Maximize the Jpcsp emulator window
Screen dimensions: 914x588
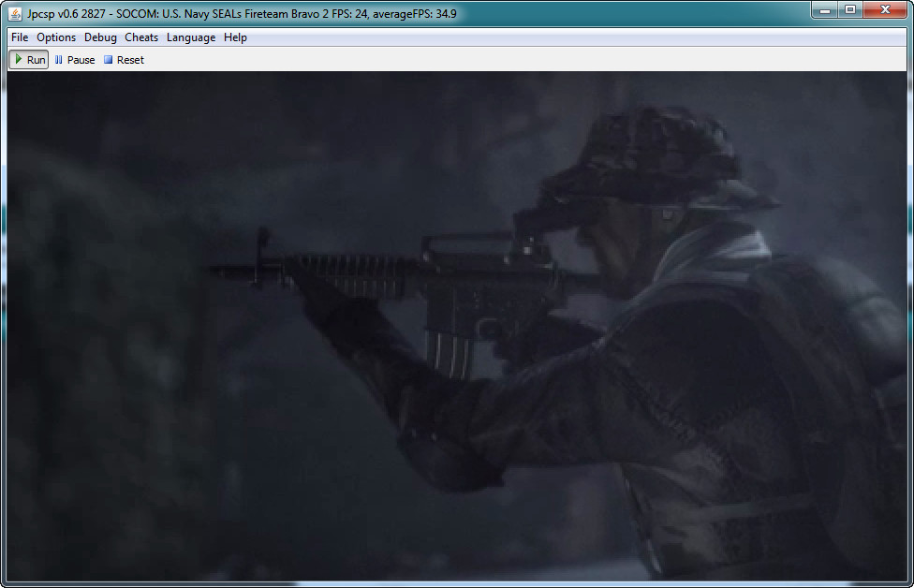pos(849,10)
